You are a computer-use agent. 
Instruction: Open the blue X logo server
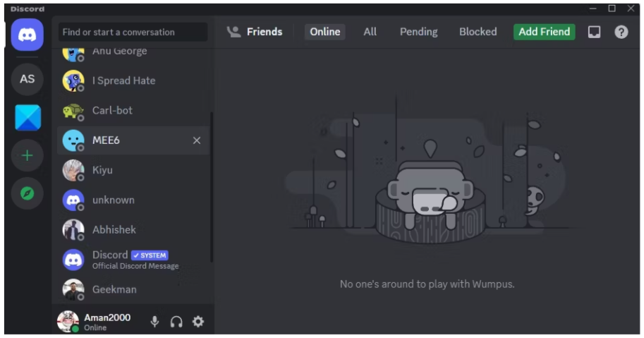pyautogui.click(x=28, y=117)
